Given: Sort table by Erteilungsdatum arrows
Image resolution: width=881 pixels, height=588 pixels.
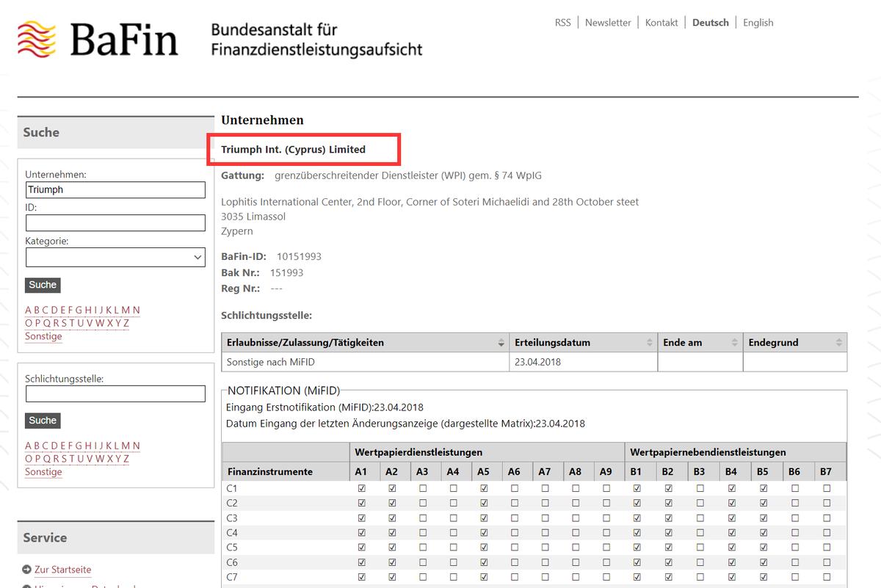Looking at the screenshot, I should coord(650,343).
